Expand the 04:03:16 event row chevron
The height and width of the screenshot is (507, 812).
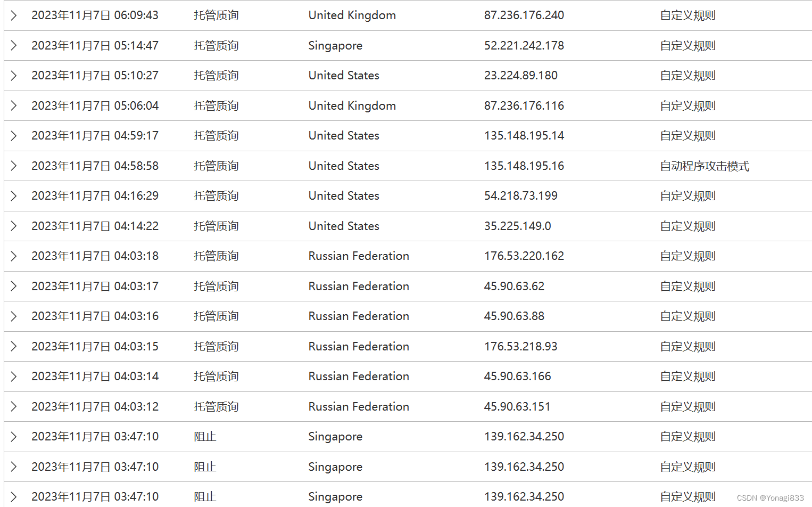click(14, 316)
